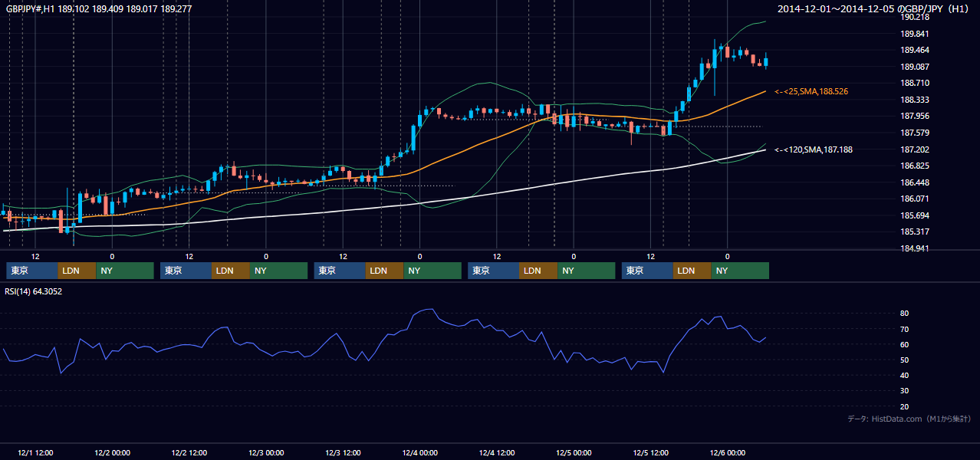Click price axis value 189.464

tap(915, 50)
